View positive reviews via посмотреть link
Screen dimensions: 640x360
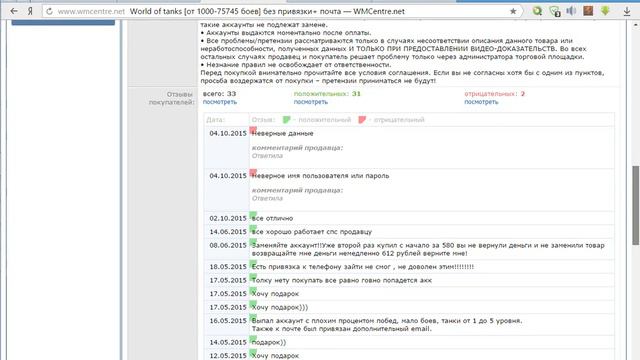click(311, 102)
